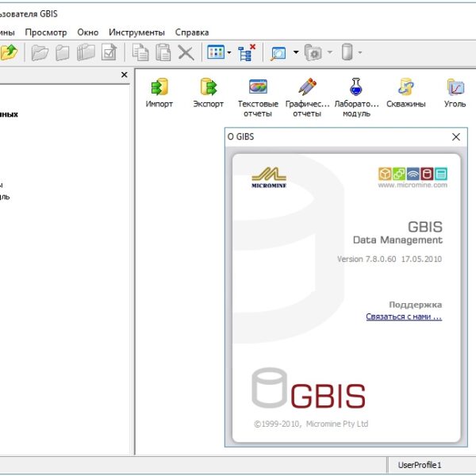The image size is (476, 476).
Task: Click the folder with gear toolbar icon
Action: (313, 52)
